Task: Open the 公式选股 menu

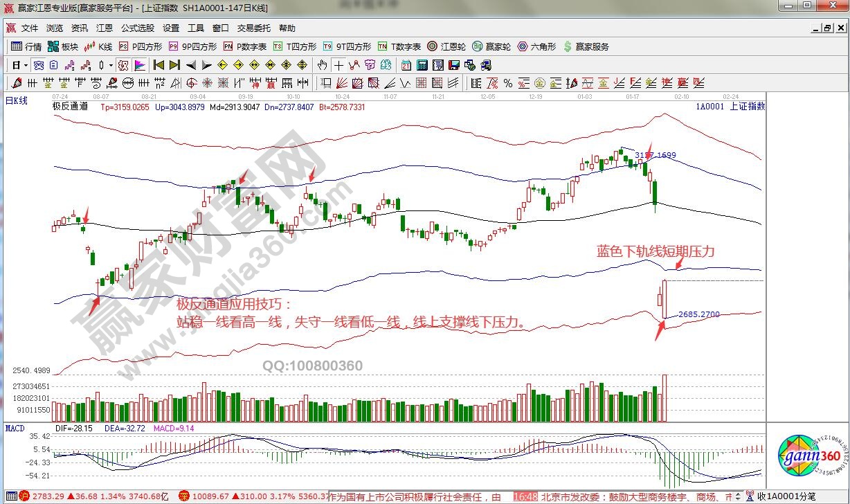Action: [137, 28]
